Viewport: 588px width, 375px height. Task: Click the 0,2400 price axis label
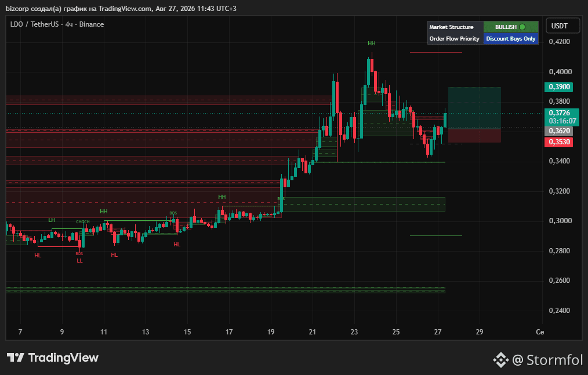click(559, 311)
